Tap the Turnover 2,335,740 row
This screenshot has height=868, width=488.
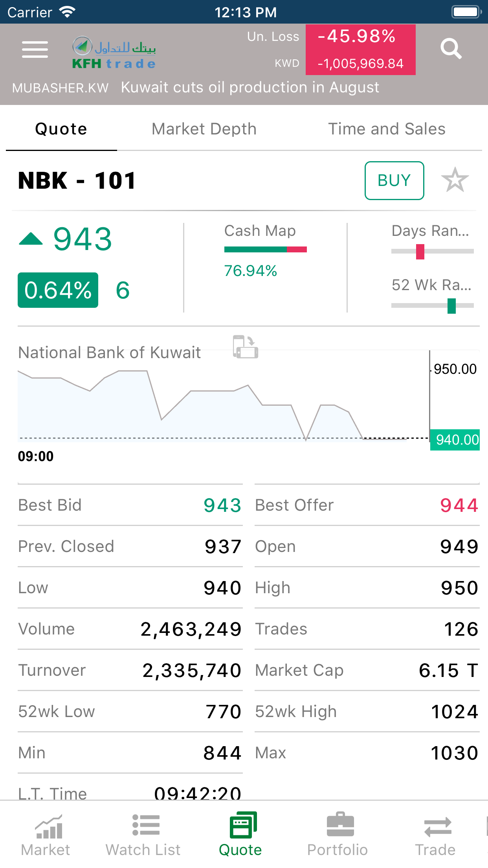click(x=130, y=670)
